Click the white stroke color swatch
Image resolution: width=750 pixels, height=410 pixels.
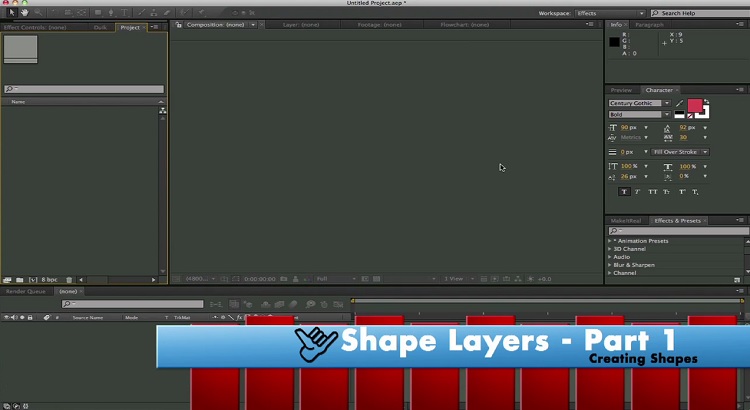[x=705, y=114]
